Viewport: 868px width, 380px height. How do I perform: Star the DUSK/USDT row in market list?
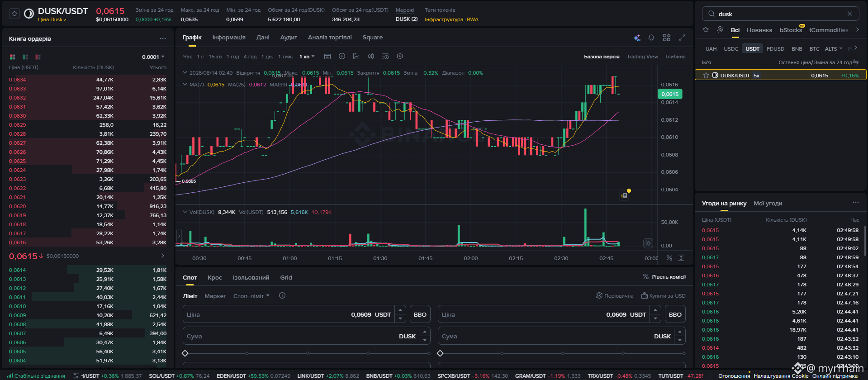click(x=706, y=75)
